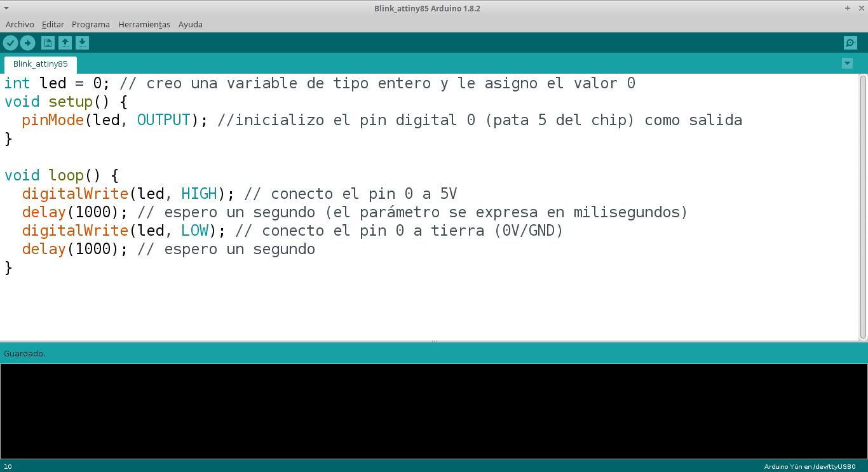
Task: Open the Programa menu
Action: pos(91,24)
